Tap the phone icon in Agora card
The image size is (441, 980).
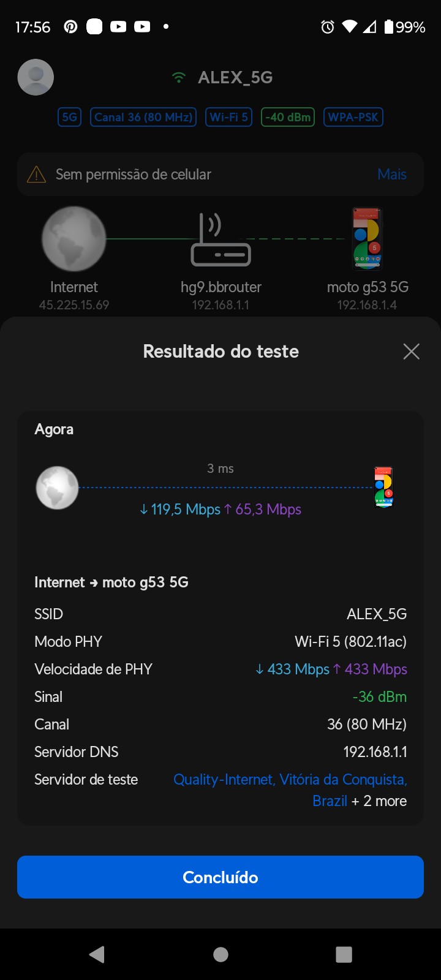click(x=383, y=488)
